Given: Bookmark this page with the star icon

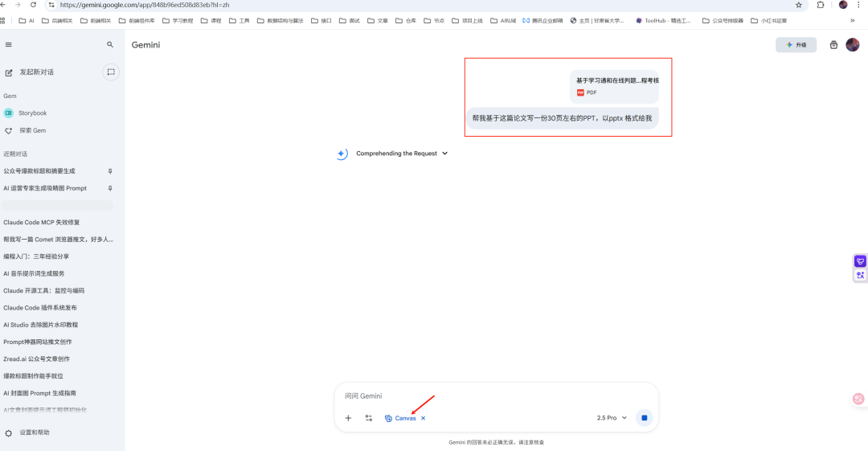Looking at the screenshot, I should 799,5.
